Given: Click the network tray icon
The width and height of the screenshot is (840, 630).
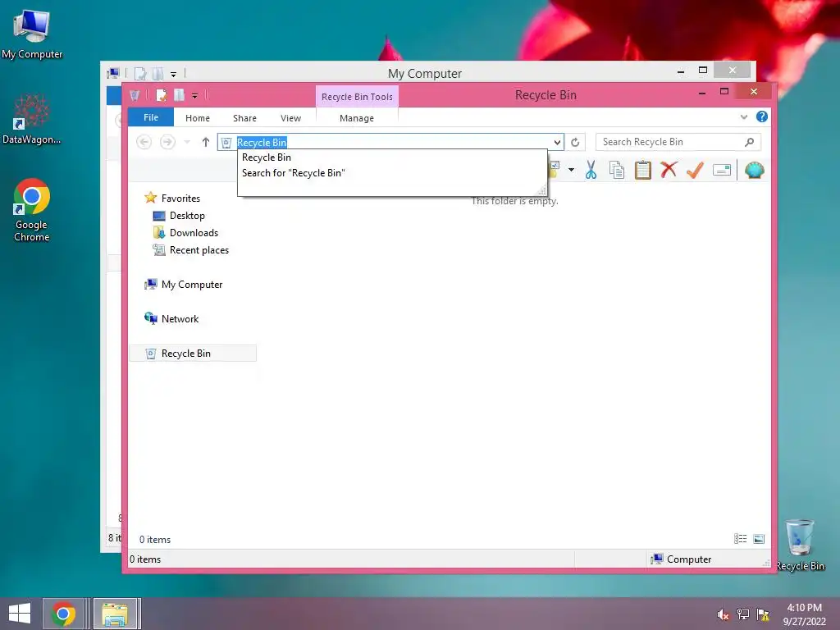Looking at the screenshot, I should point(743,614).
